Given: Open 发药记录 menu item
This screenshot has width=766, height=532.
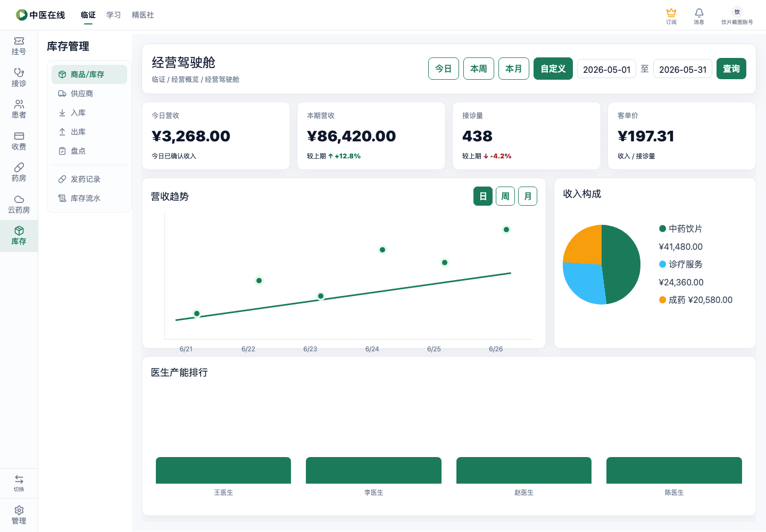Looking at the screenshot, I should coord(89,179).
